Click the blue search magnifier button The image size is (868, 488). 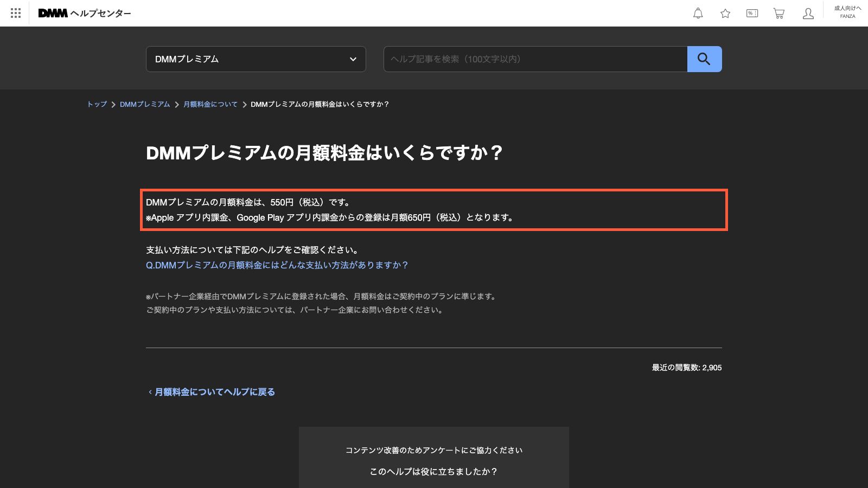coord(704,59)
